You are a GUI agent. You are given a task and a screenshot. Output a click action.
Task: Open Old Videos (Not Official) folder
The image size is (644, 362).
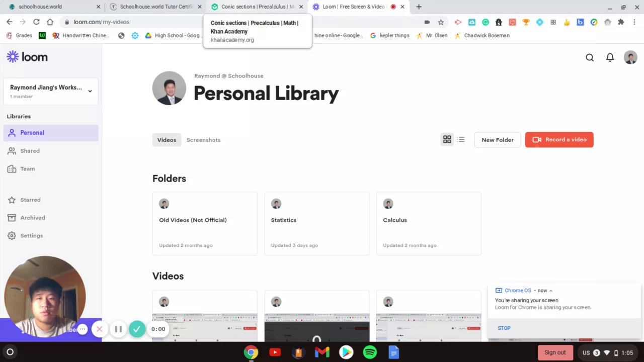pyautogui.click(x=205, y=224)
